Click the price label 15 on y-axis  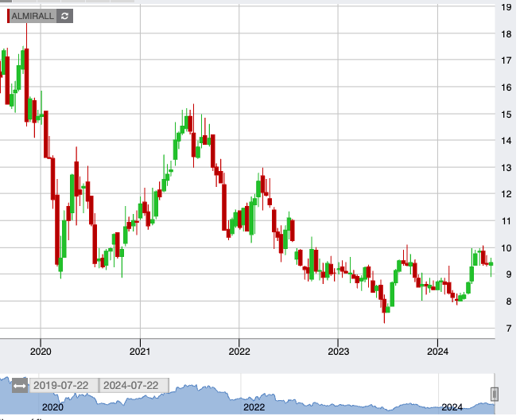[506, 115]
